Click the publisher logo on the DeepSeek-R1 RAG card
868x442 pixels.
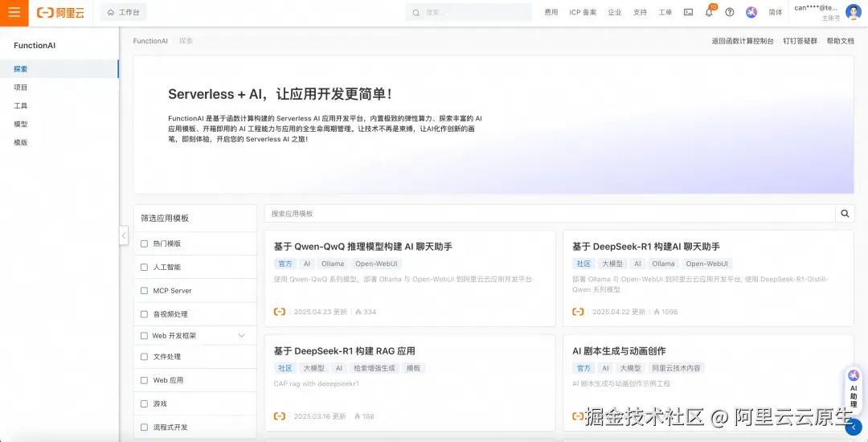coord(280,416)
